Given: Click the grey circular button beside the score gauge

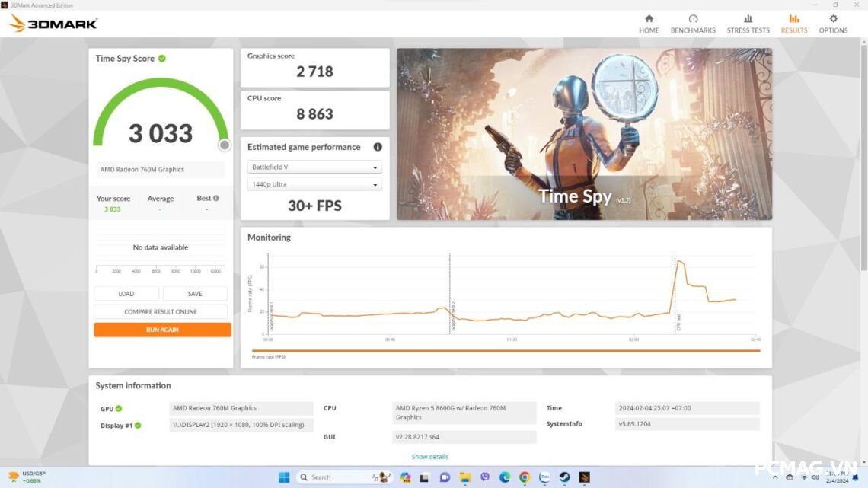Looking at the screenshot, I should coord(225,145).
